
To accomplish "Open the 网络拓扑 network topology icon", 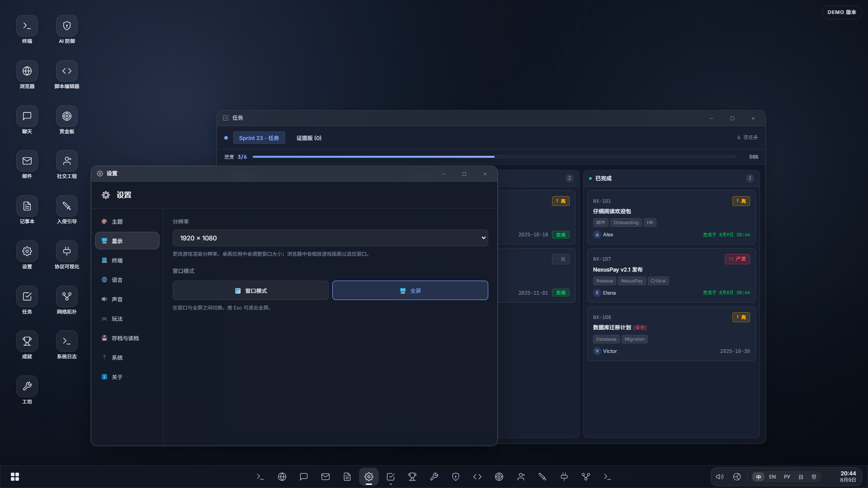I will point(67,300).
